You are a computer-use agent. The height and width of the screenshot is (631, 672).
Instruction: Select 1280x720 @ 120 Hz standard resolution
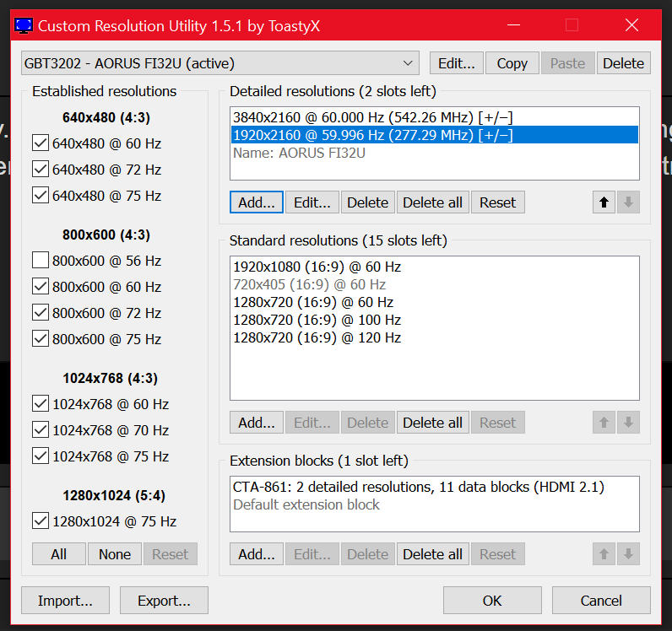[x=317, y=337]
